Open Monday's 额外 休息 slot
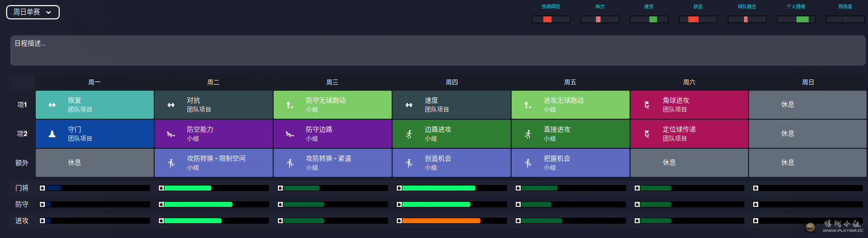This screenshot has width=868, height=238. pyautogui.click(x=94, y=163)
